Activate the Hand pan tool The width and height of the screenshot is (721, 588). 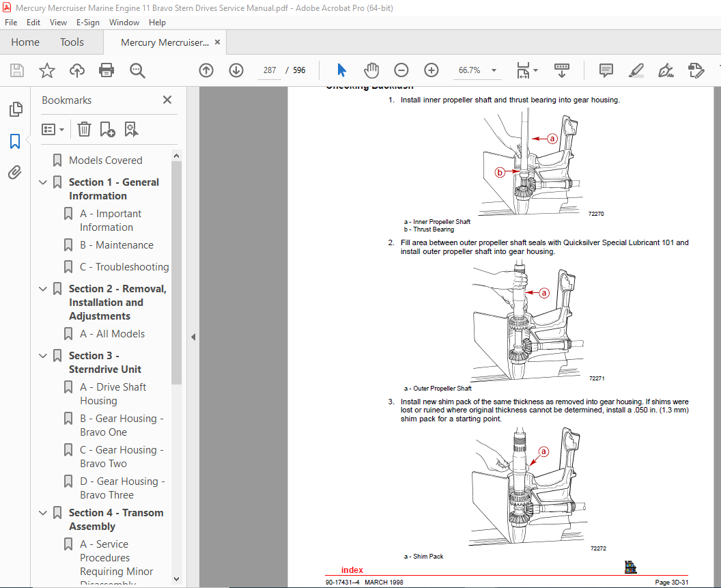371,70
